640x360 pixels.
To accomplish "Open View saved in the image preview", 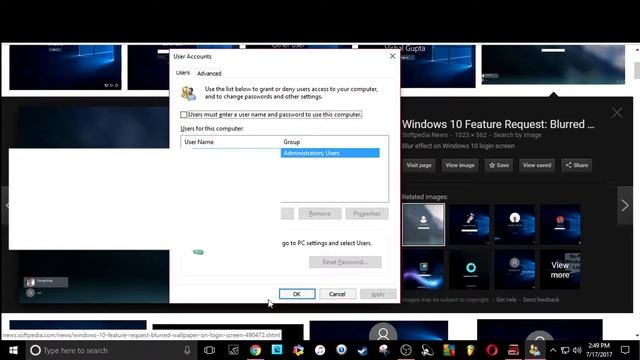I will (537, 165).
